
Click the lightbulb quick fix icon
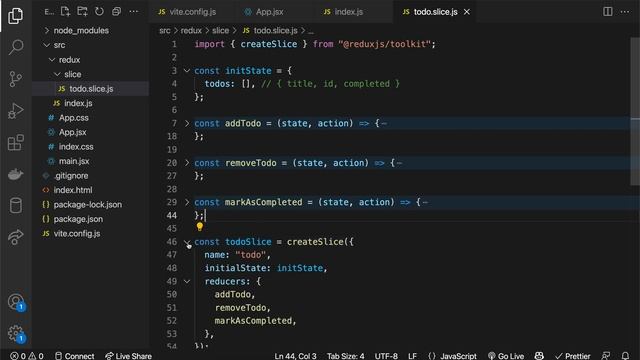(x=200, y=226)
